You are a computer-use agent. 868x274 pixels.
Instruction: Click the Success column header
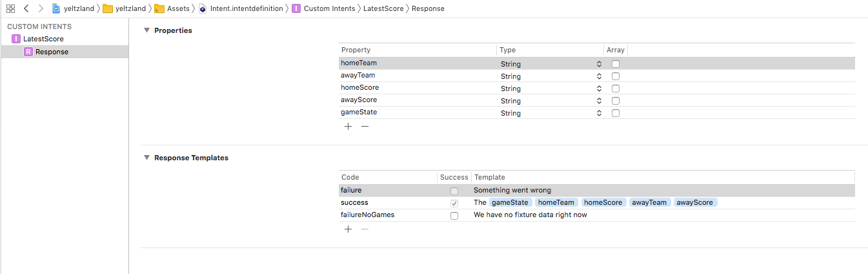[454, 177]
